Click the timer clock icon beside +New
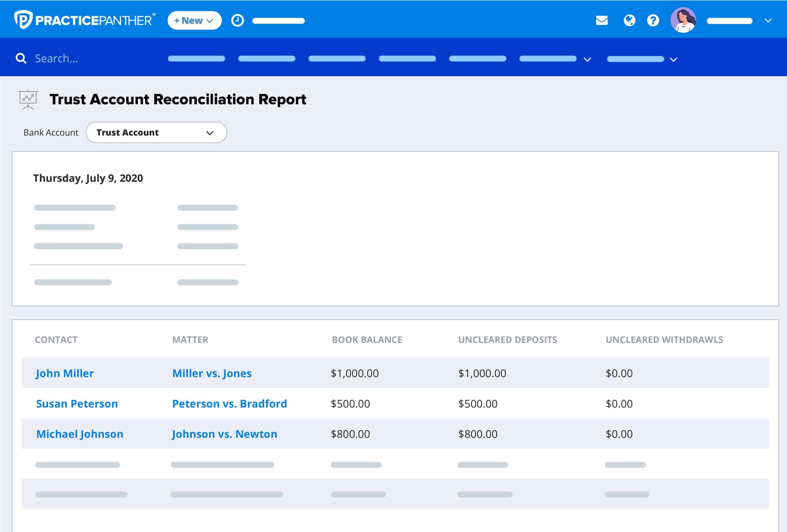The width and height of the screenshot is (787, 532). (x=237, y=20)
